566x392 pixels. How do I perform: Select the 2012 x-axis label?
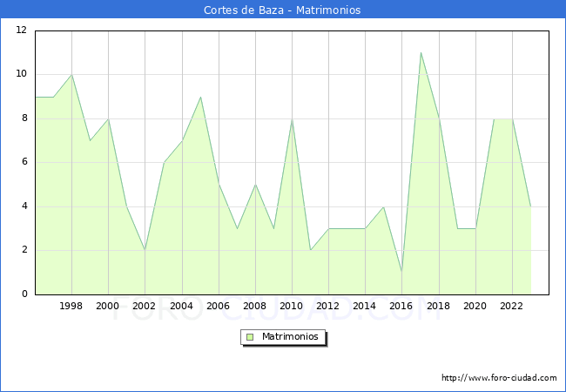pyautogui.click(x=328, y=306)
